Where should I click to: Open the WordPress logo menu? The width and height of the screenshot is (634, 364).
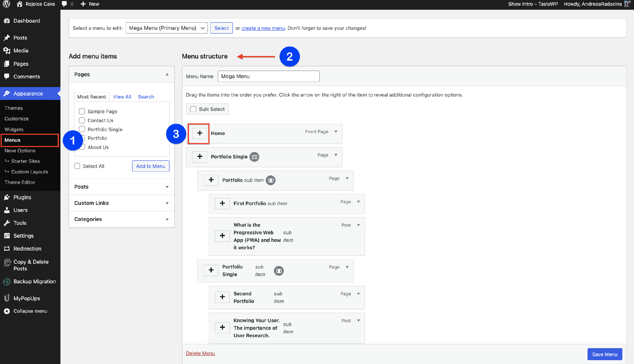(7, 4)
